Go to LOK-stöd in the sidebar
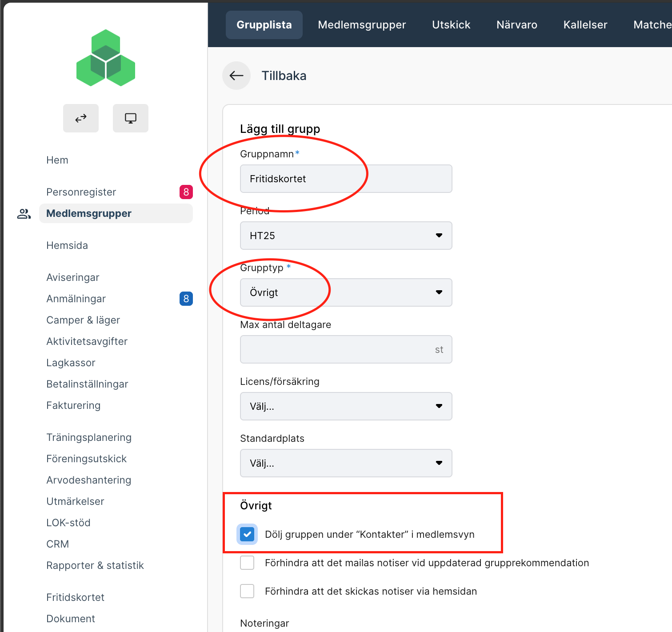The image size is (672, 632). (68, 523)
